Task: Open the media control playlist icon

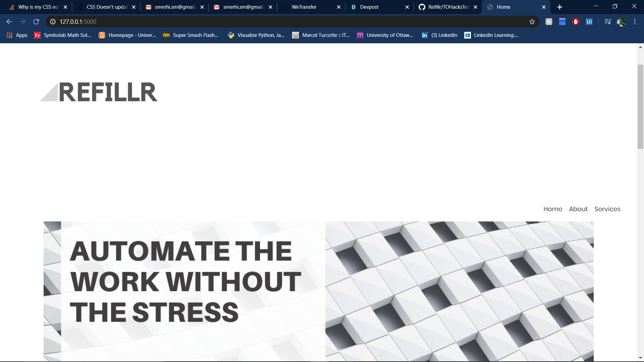Action: [607, 22]
